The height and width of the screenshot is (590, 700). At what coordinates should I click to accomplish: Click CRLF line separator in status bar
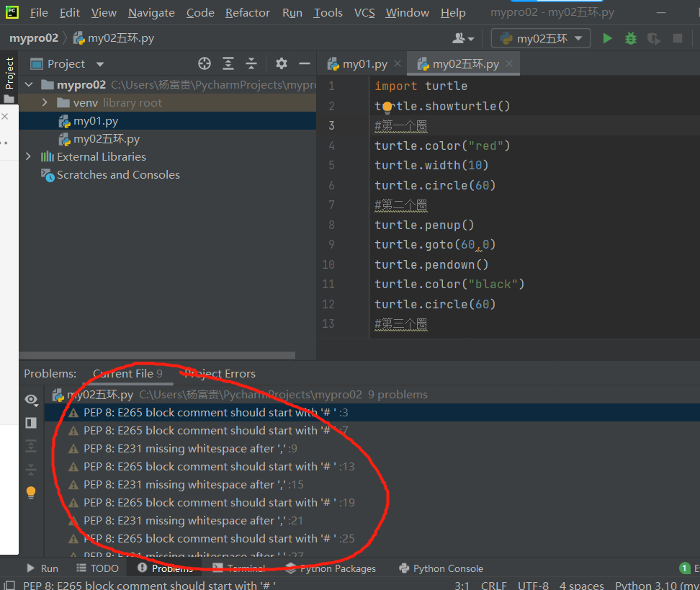(x=494, y=585)
